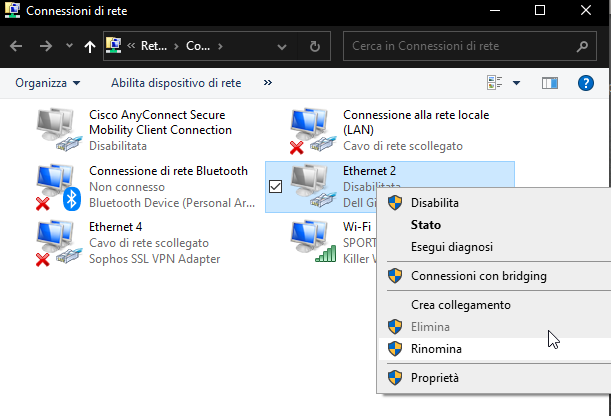Choose 'Esegui diagnosi' from context menu
Screen dimensions: 611x416
494,247
